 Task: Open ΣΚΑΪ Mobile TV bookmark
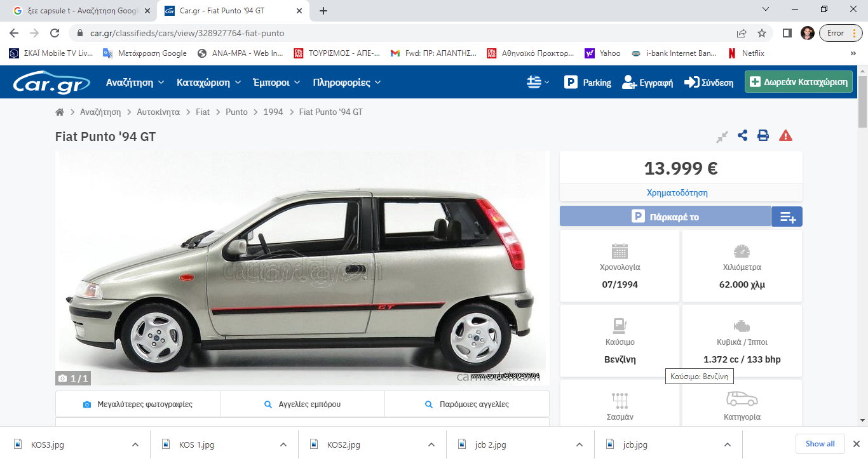coord(51,53)
